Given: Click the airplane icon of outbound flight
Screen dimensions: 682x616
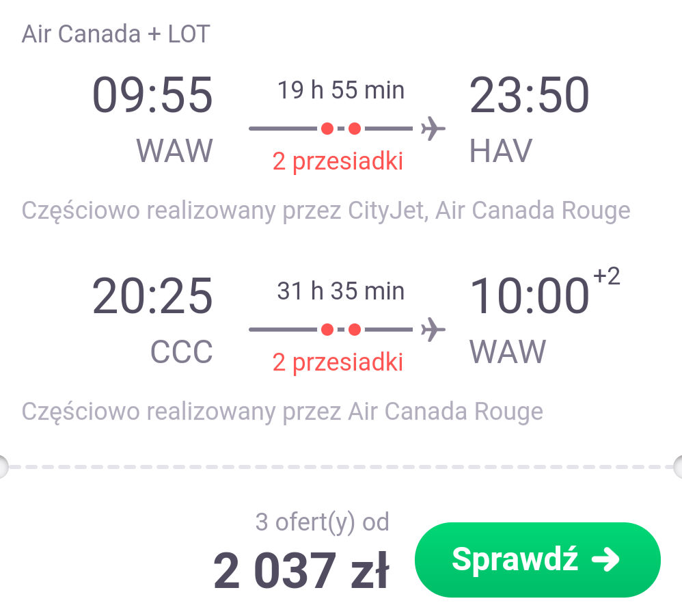Looking at the screenshot, I should tap(433, 129).
